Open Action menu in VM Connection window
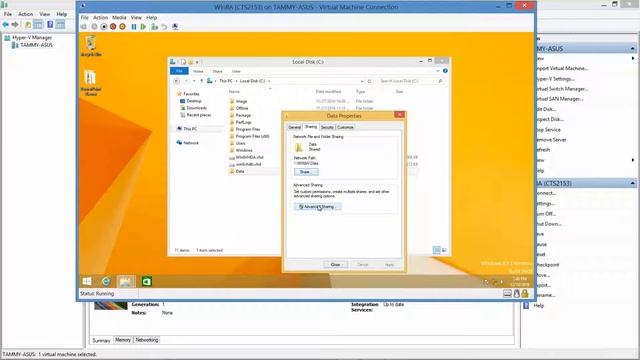Screen dimensions: 640x360 (x=100, y=18)
